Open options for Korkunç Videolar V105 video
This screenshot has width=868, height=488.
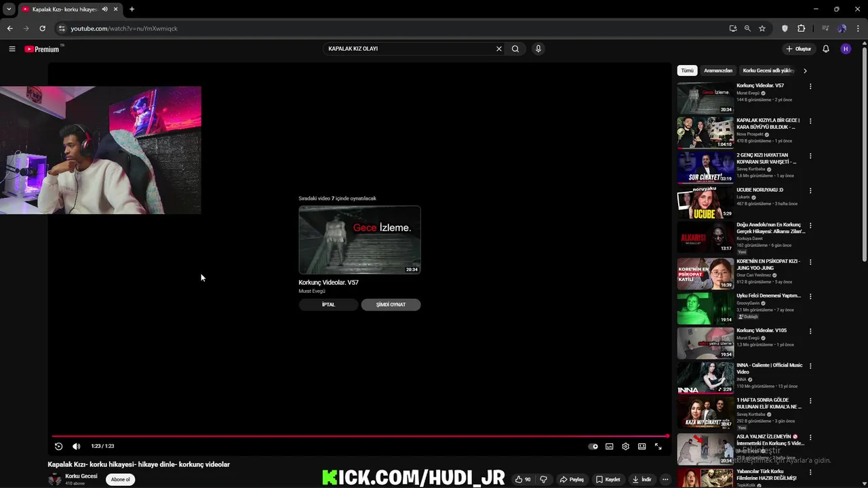click(x=810, y=331)
